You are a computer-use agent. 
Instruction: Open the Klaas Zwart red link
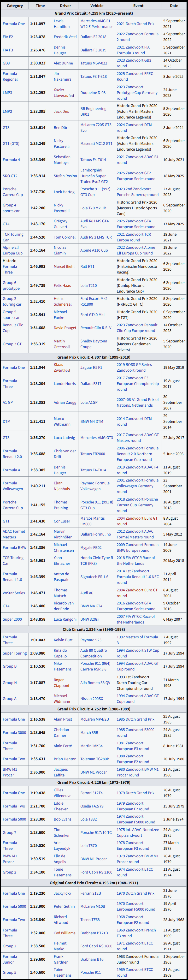pyautogui.click(x=59, y=367)
